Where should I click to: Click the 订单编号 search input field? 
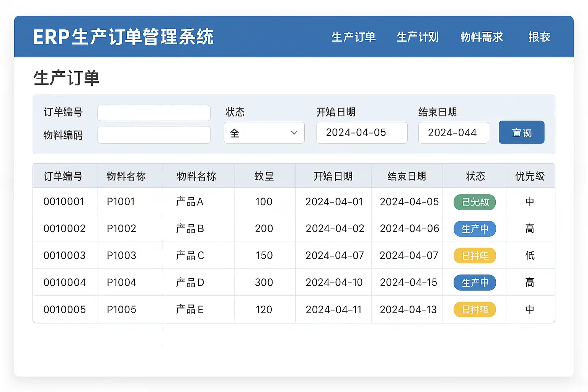pyautogui.click(x=154, y=113)
